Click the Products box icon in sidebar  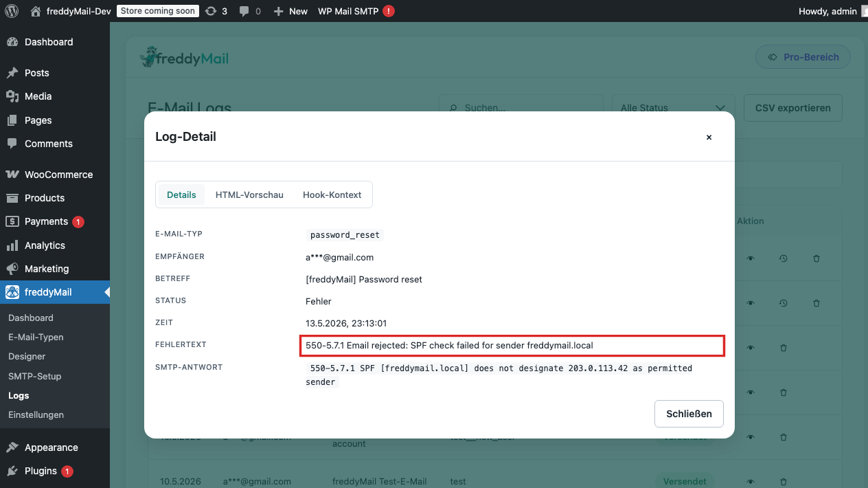pyautogui.click(x=12, y=198)
